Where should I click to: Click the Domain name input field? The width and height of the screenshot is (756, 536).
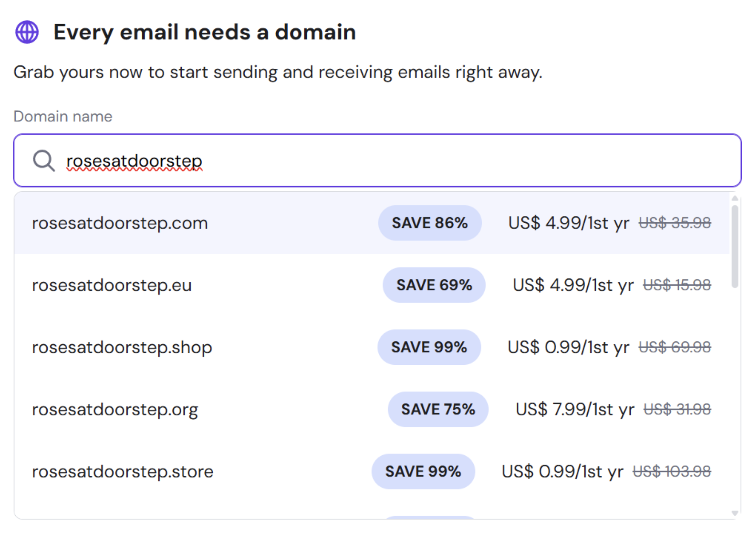384,160
